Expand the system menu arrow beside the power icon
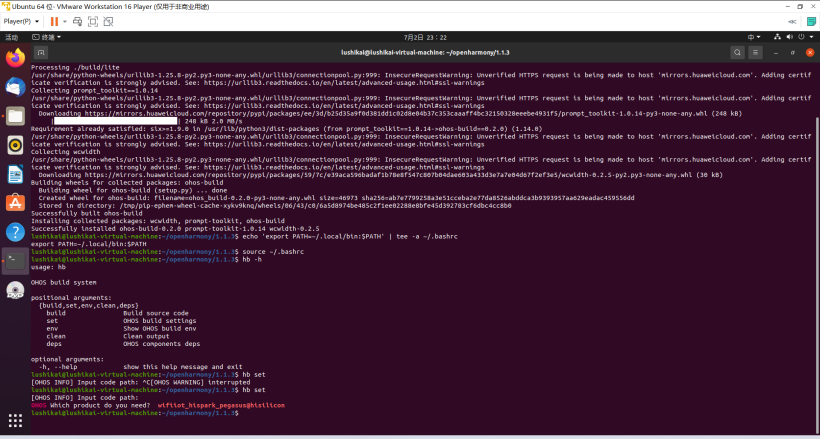Image resolution: width=820 pixels, height=439 pixels. (810, 37)
